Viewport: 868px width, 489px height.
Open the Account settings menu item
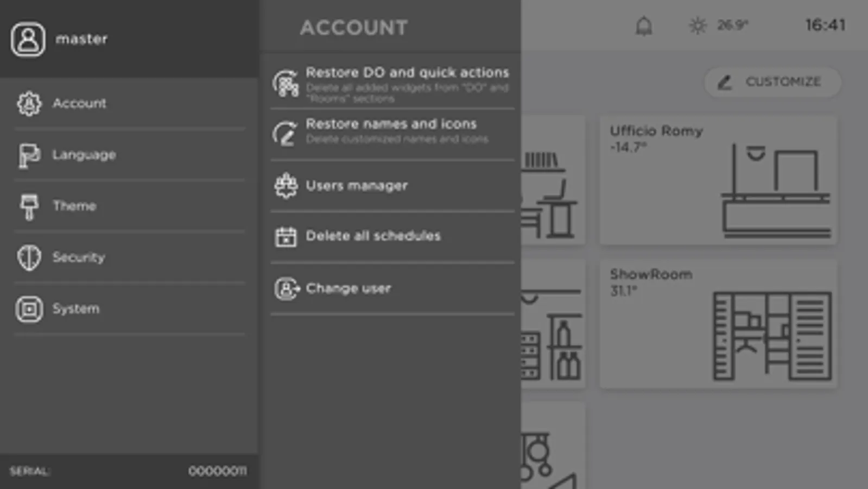(129, 103)
